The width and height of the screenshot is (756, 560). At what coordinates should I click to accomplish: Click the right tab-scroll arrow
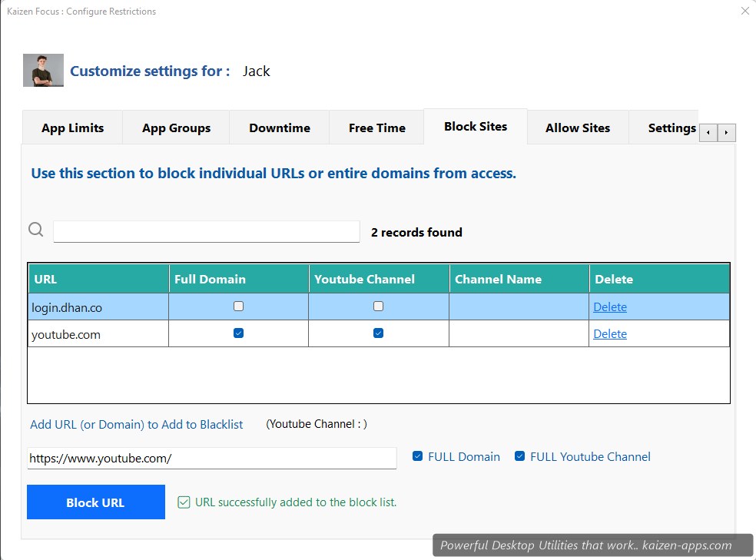tap(727, 132)
